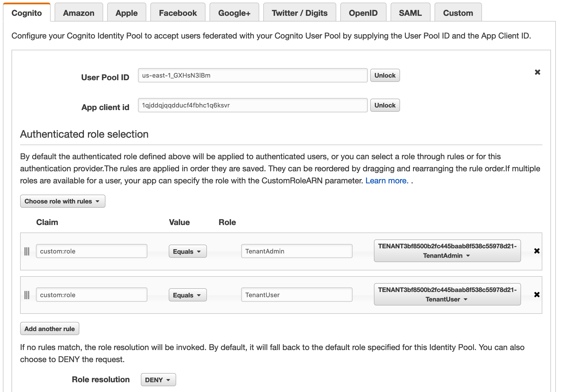Open the Twitter / Digits tab
The height and width of the screenshot is (392, 561).
[x=300, y=13]
